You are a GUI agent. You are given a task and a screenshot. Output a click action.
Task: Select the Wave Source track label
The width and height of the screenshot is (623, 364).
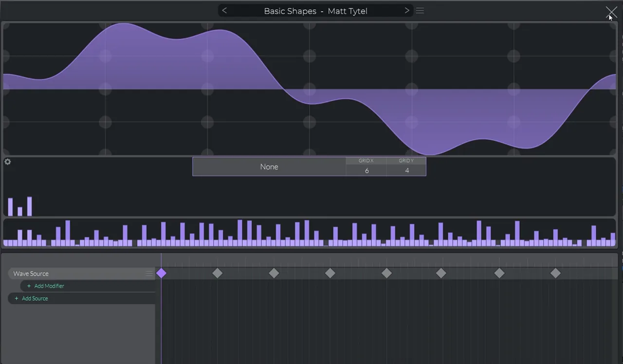point(31,273)
